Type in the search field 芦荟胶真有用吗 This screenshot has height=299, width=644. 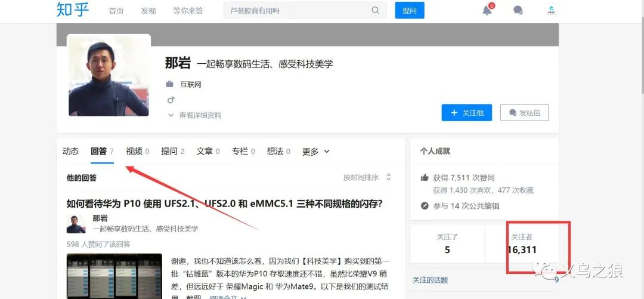[x=298, y=10]
